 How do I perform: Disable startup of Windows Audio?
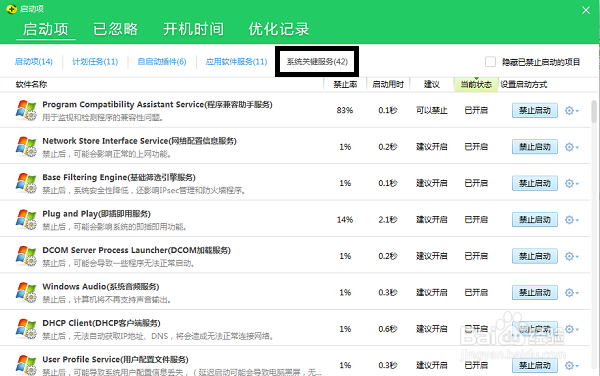pyautogui.click(x=535, y=293)
